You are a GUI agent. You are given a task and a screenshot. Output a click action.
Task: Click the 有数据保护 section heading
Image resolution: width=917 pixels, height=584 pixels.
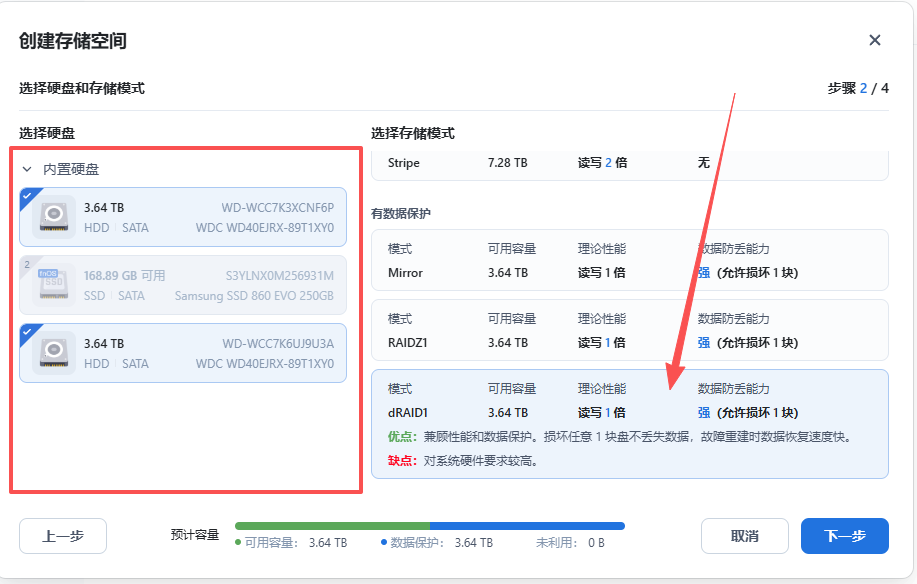(x=401, y=214)
